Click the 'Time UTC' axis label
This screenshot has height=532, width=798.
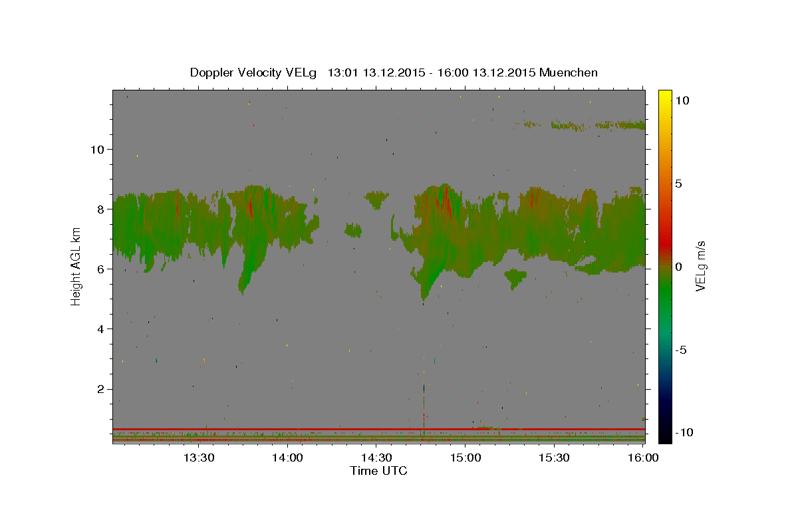pyautogui.click(x=378, y=471)
